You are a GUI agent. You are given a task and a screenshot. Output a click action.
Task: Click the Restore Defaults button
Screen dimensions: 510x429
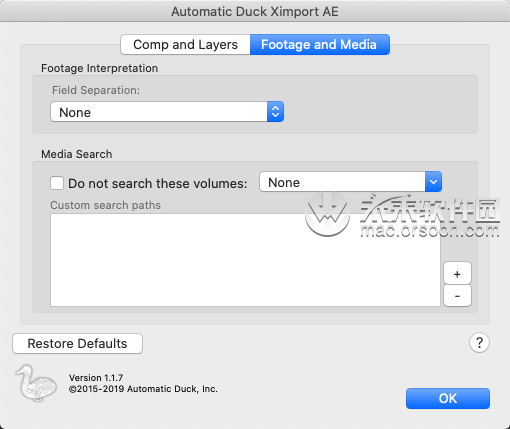(77, 344)
